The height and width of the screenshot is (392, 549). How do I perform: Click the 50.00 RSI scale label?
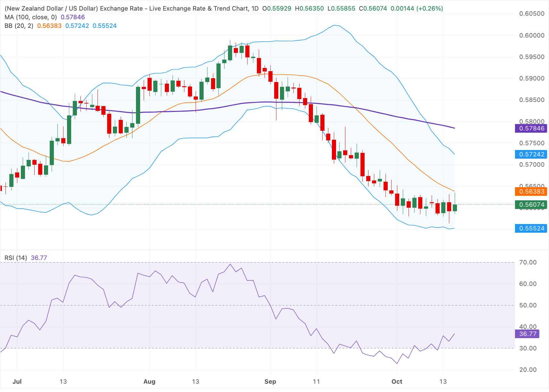[x=528, y=305]
